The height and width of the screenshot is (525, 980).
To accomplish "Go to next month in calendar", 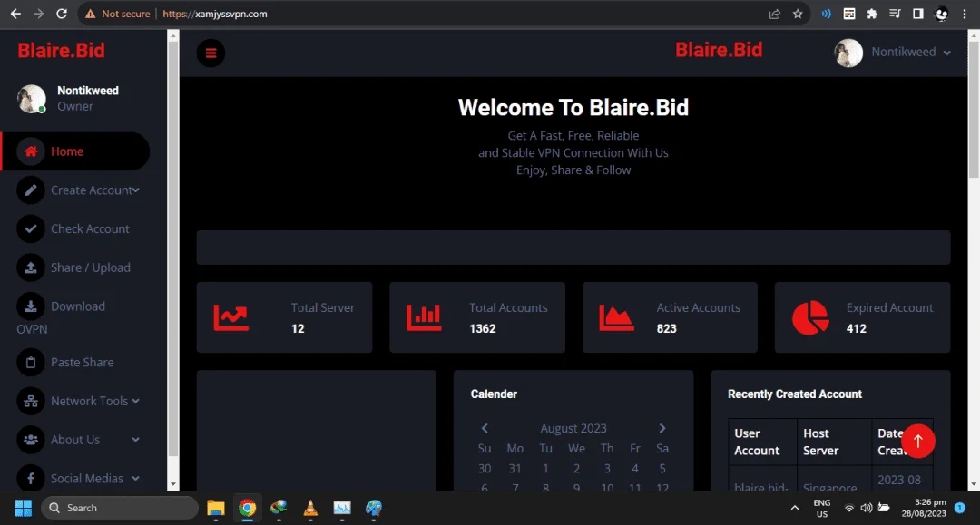I will (662, 428).
